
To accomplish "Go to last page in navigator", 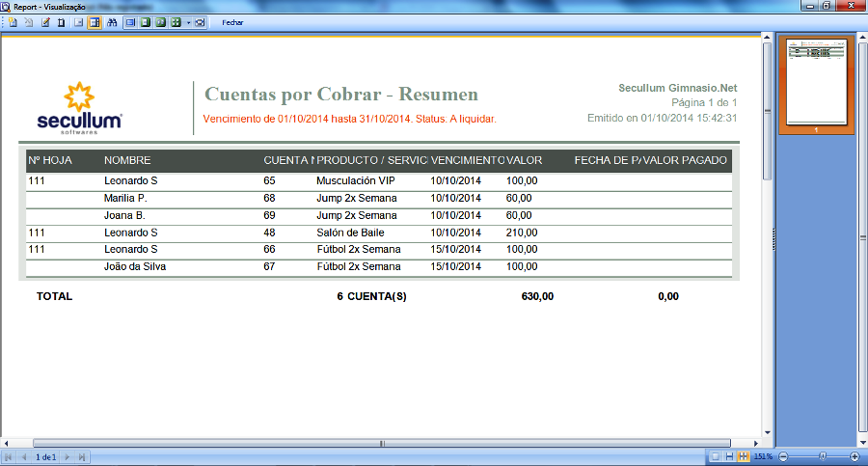I will coord(82,457).
